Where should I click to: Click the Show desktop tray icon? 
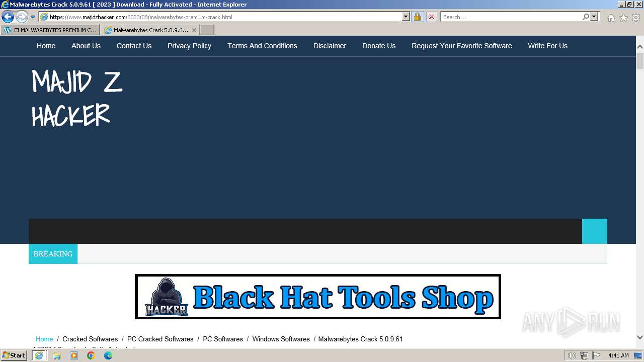638,355
